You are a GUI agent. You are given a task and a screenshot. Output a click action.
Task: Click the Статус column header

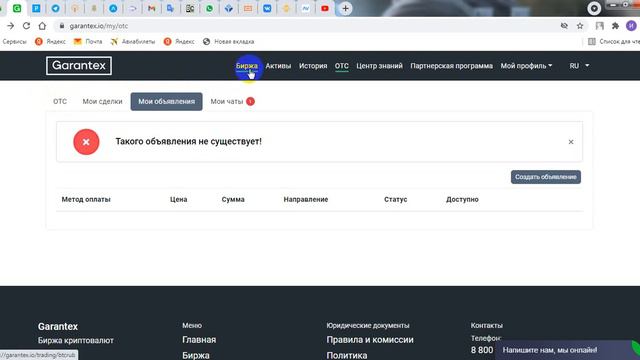point(396,200)
